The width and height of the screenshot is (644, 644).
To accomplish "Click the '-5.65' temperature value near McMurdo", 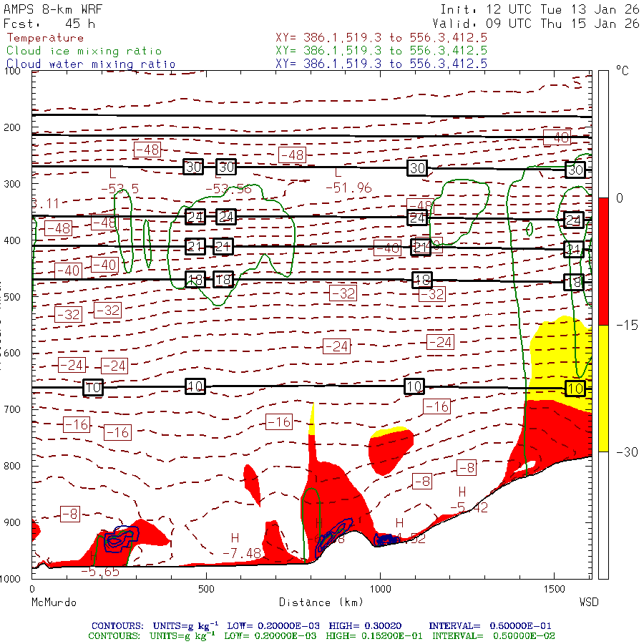I will [x=100, y=572].
